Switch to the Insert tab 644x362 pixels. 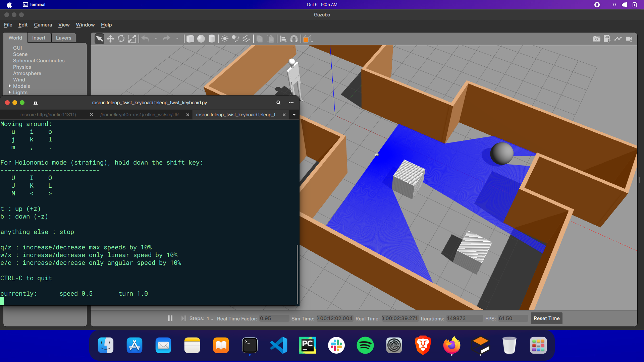click(x=39, y=38)
